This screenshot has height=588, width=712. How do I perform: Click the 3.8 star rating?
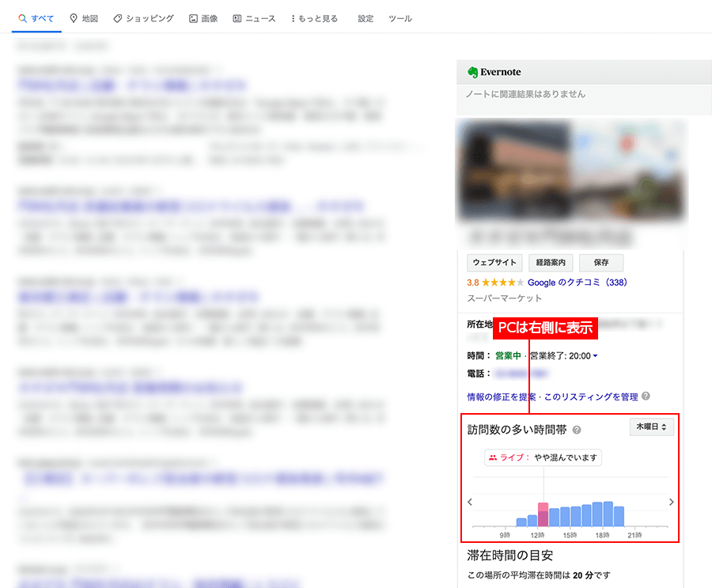point(495,283)
